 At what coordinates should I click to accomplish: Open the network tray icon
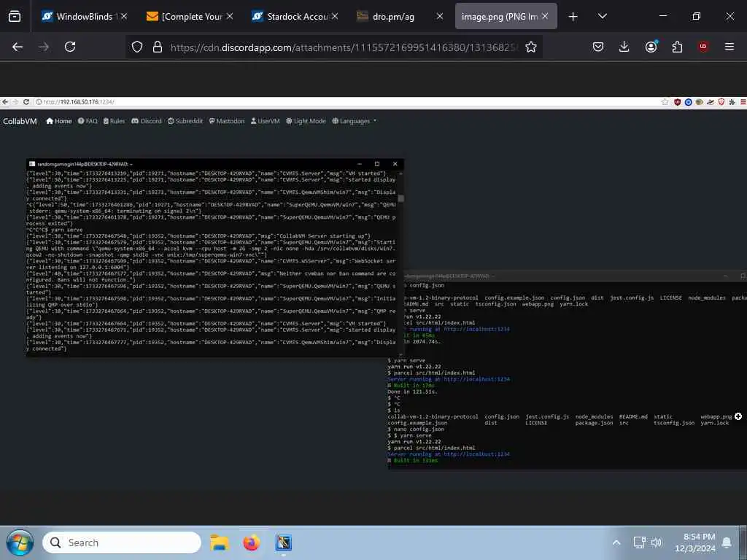pos(639,542)
